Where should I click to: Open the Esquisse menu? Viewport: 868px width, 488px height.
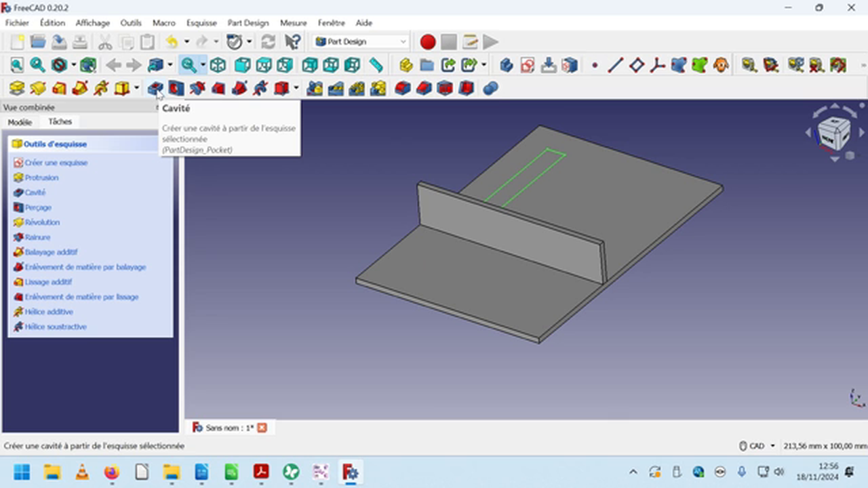(x=201, y=22)
